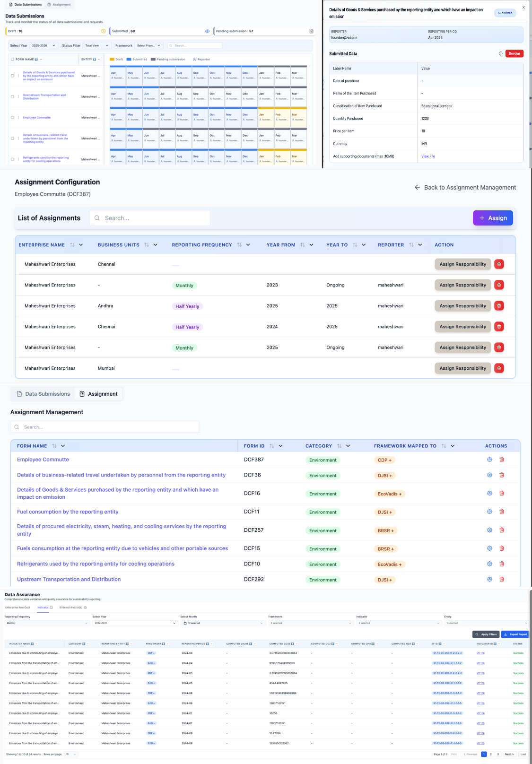Viewport: 532px width, 764px height.
Task: Click info icon next to Indicator tab
Action: (x=52, y=608)
